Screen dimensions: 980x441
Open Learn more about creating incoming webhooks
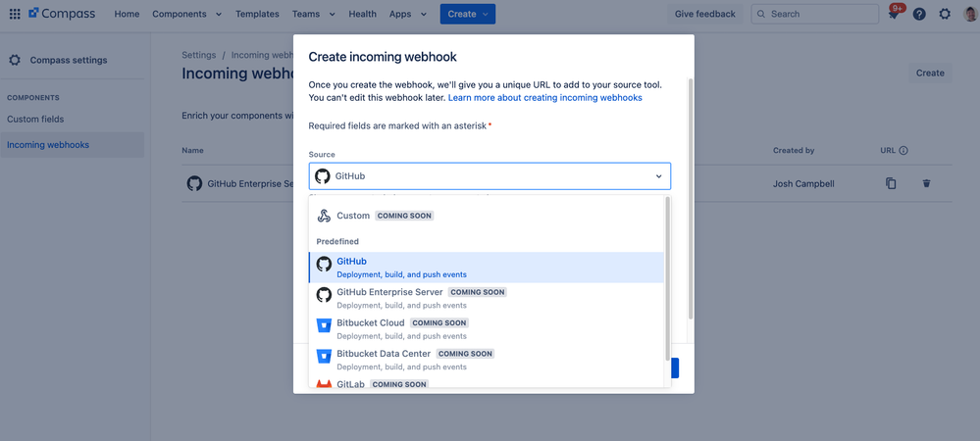[545, 98]
